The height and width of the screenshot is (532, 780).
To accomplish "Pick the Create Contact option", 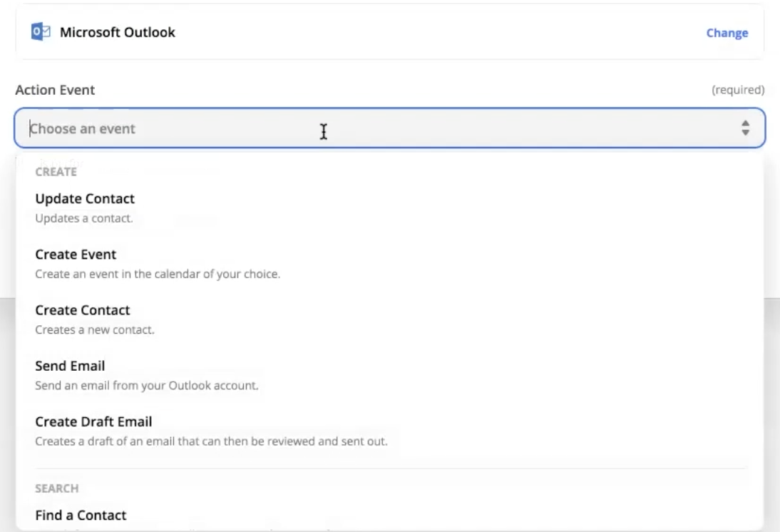I will pos(83,310).
